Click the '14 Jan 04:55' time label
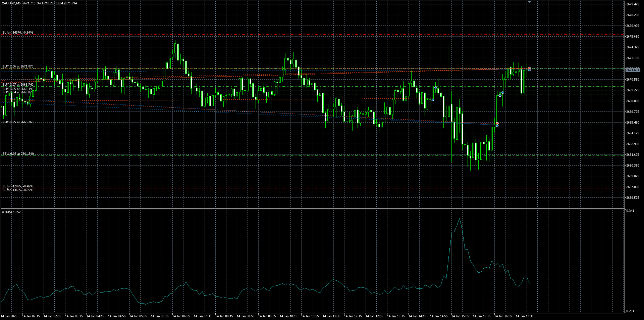This screenshot has width=644, height=320. (117, 316)
